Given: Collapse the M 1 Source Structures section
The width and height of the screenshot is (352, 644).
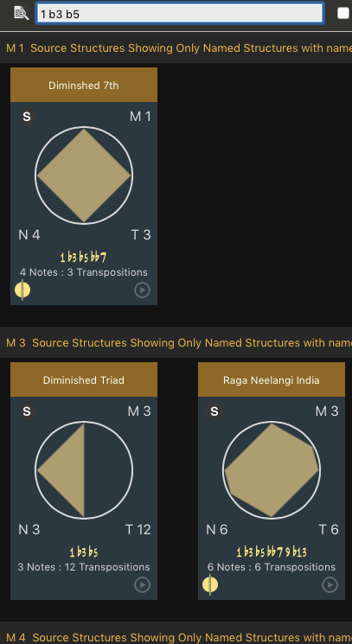Looking at the screenshot, I should [x=176, y=48].
